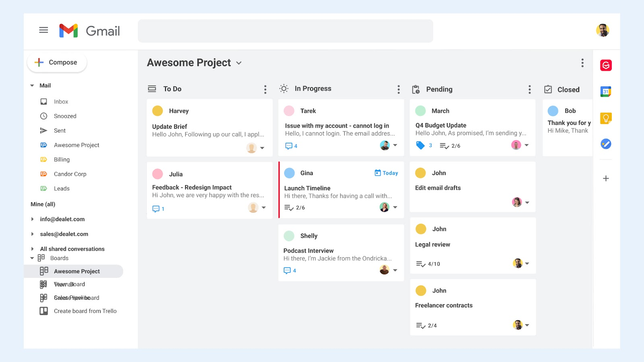Open assignee dropdown on Freelancer contracts card
This screenshot has height=362, width=644.
coord(527,325)
